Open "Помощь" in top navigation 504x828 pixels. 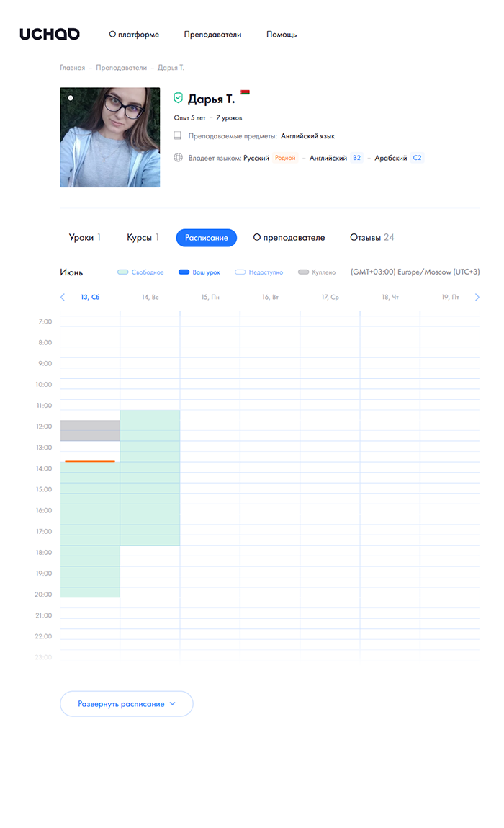tap(282, 34)
